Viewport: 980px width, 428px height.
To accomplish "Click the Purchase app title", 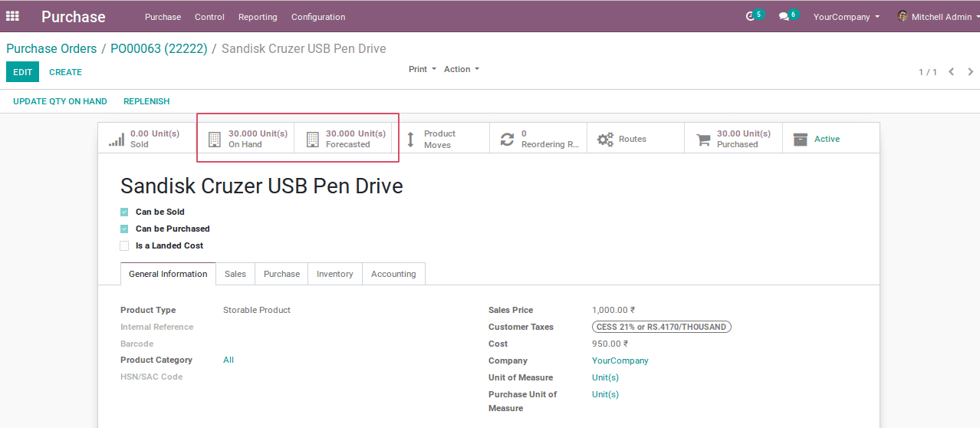I will 74,17.
